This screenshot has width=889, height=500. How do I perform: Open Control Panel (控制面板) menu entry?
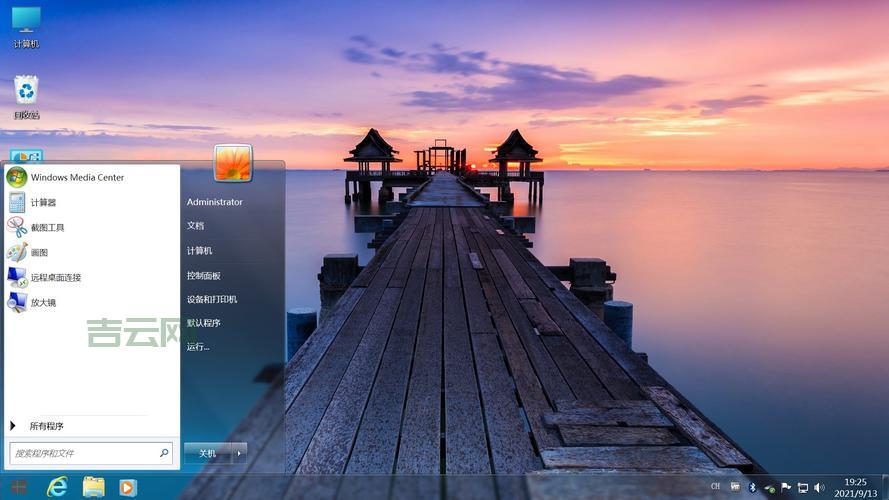pyautogui.click(x=203, y=275)
